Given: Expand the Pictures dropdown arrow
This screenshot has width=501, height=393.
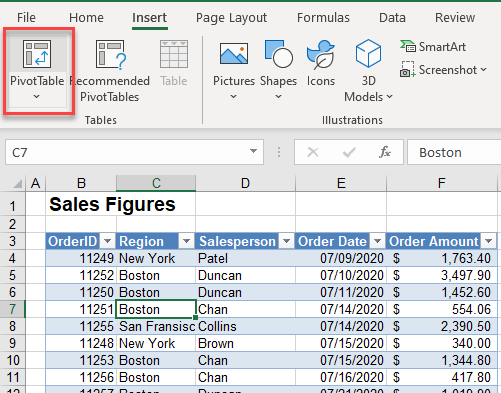Looking at the screenshot, I should tap(234, 97).
